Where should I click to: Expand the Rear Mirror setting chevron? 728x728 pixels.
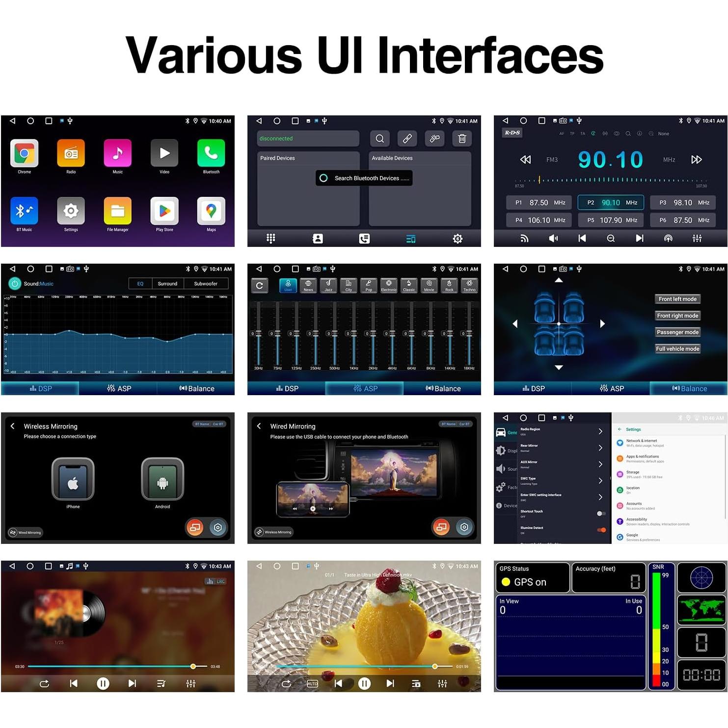pyautogui.click(x=600, y=448)
